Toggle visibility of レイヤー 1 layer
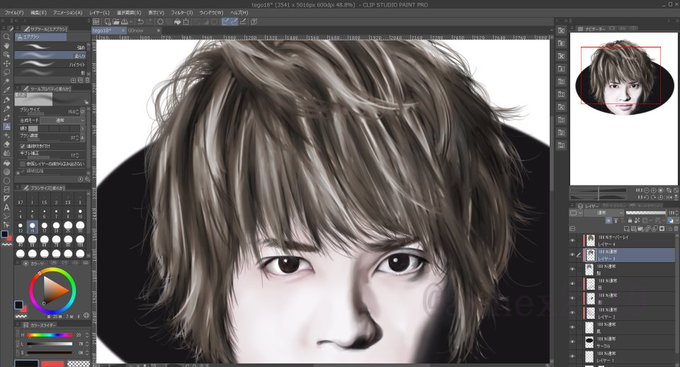680x367 pixels. point(572,356)
